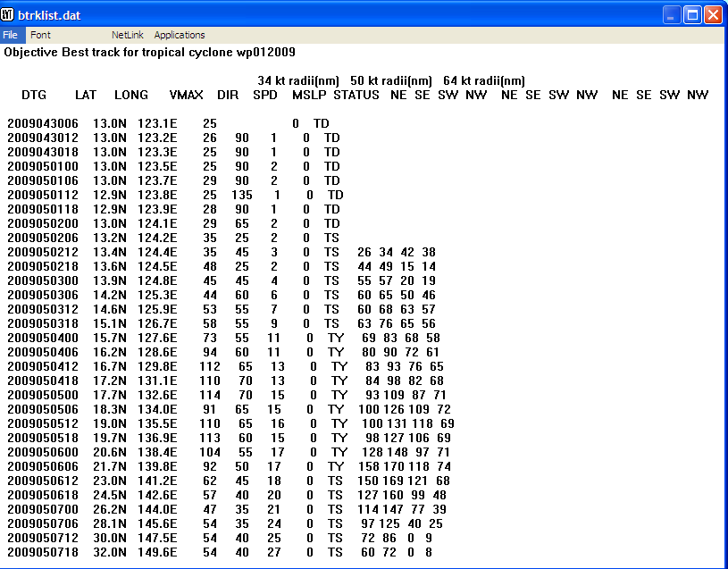Screen dimensions: 728x569
Task: Open the File menu
Action: (x=11, y=34)
